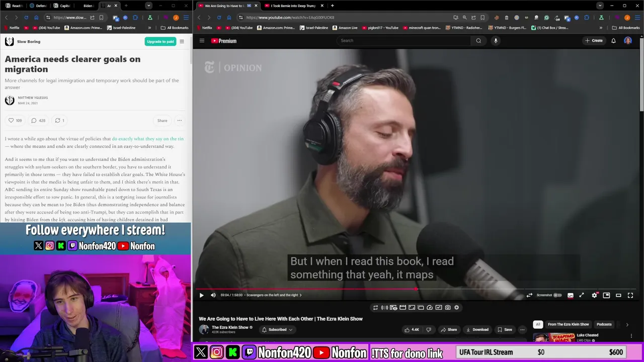Open the YouTube Create button
Screen dimensions: 644x362
tap(594, 41)
